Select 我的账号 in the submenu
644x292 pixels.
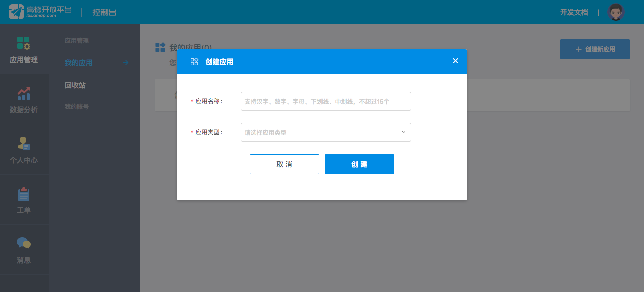coord(77,107)
